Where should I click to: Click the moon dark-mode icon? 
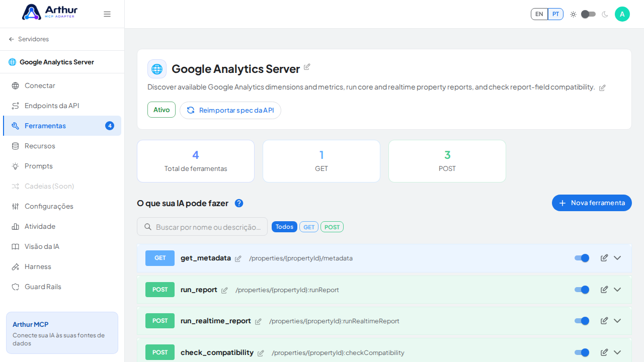[x=605, y=14]
